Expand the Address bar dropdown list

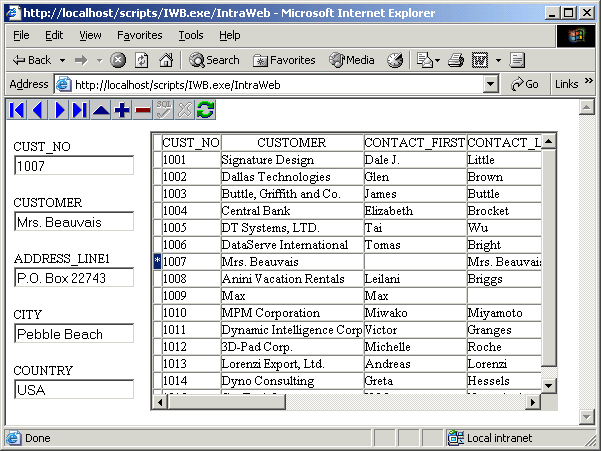click(491, 84)
